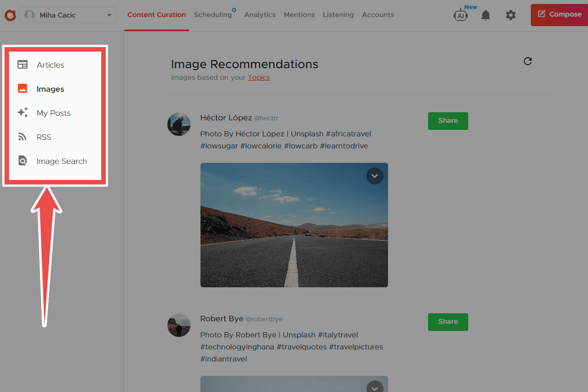
Task: Select the Images sidebar icon
Action: pos(23,89)
